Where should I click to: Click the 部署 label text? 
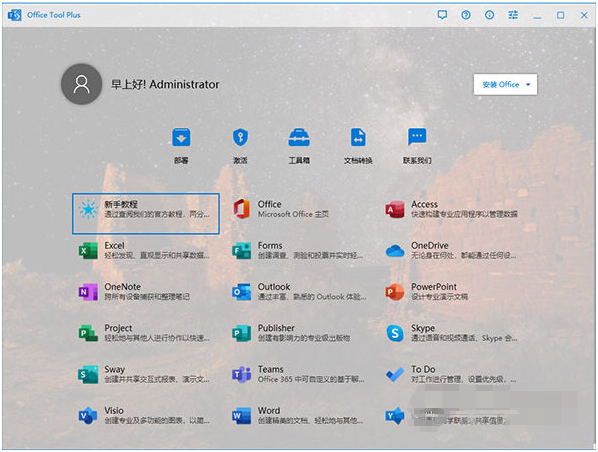click(x=181, y=160)
